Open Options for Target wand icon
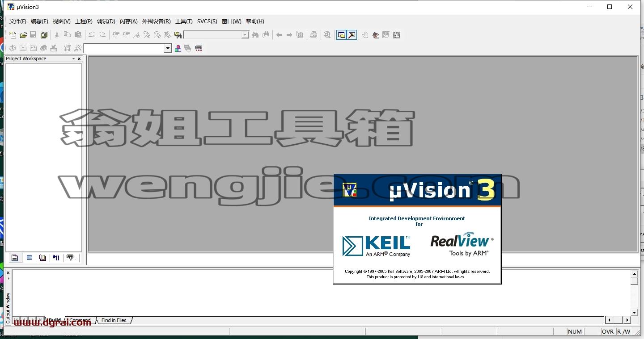This screenshot has width=644, height=339. (78, 48)
